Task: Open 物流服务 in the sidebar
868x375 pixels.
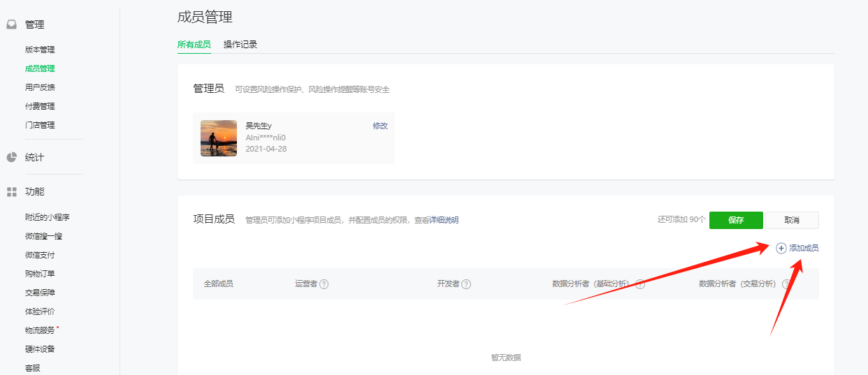Action: (40, 330)
